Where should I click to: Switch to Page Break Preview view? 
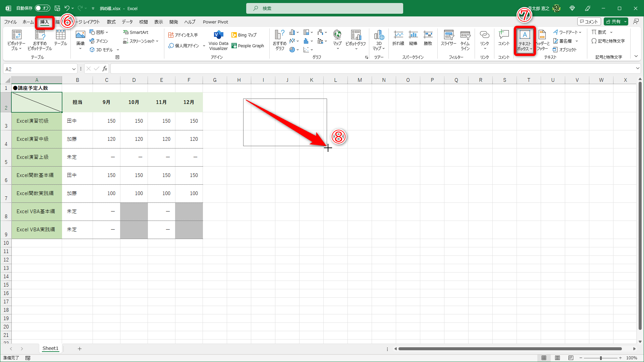(571, 358)
